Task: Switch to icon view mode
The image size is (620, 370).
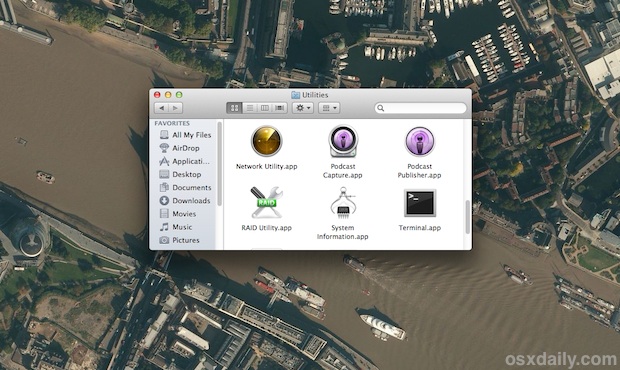Action: [x=234, y=108]
